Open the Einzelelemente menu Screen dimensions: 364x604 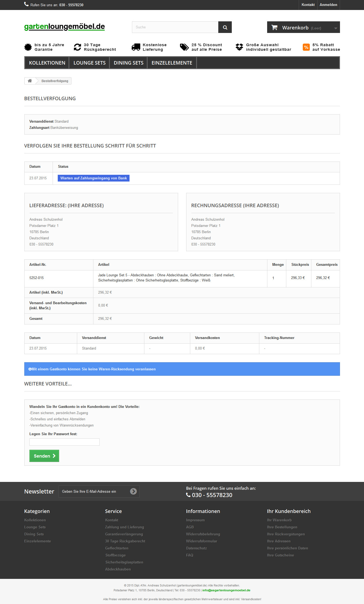pos(172,63)
